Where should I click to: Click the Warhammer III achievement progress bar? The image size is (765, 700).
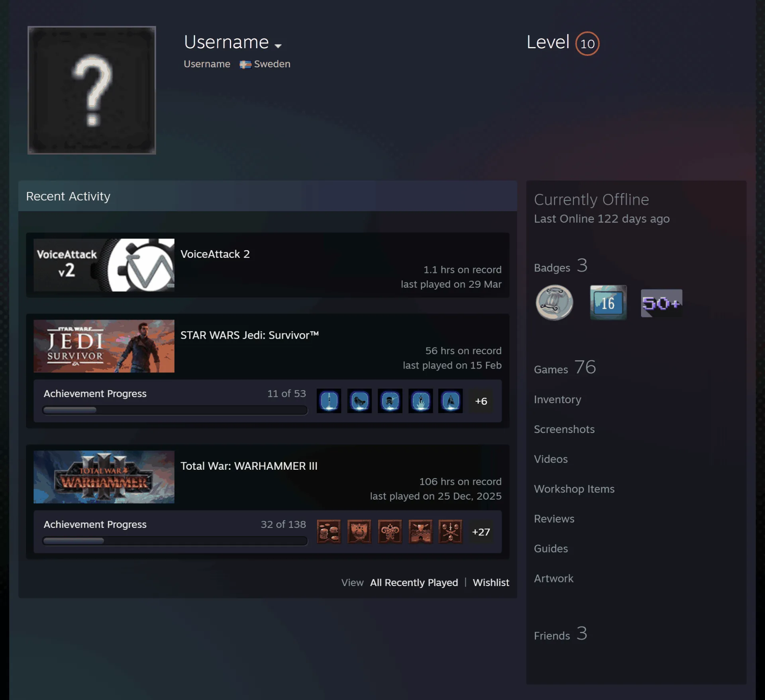175,541
